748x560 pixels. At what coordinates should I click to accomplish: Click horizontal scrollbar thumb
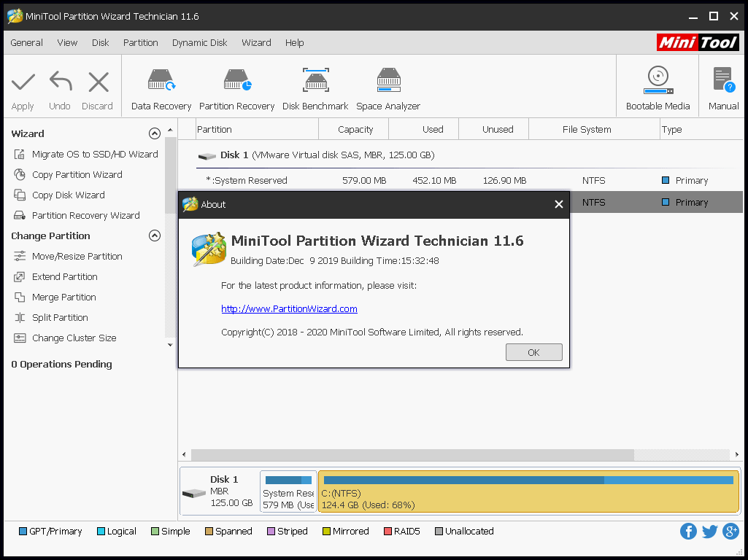[x=412, y=455]
